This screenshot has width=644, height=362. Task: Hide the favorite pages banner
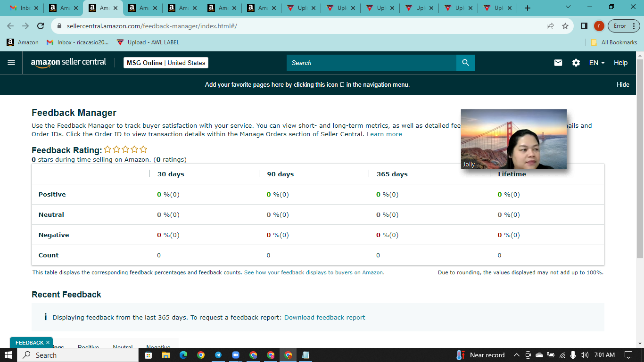click(x=623, y=84)
